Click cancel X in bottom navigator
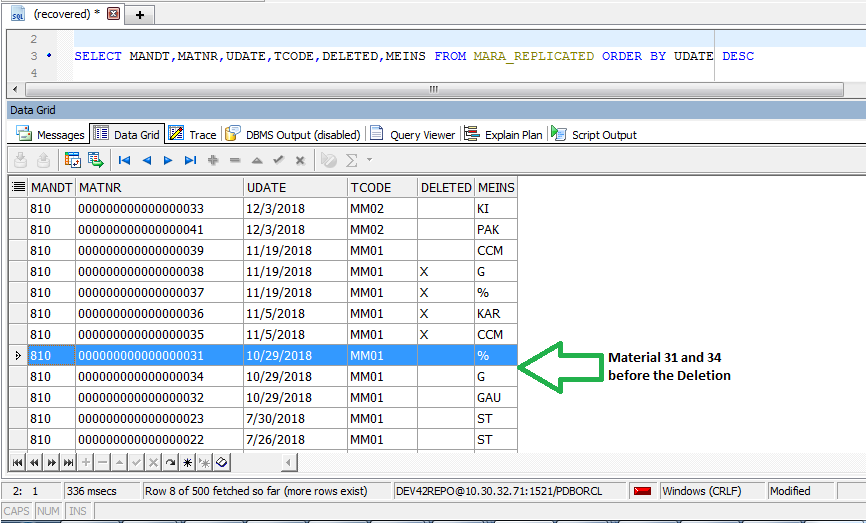The image size is (866, 523). [154, 462]
